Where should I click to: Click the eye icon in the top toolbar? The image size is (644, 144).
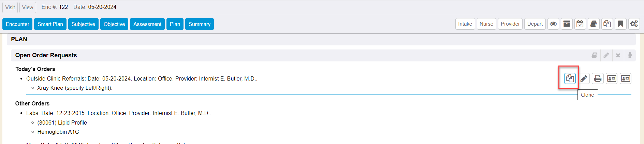[553, 24]
